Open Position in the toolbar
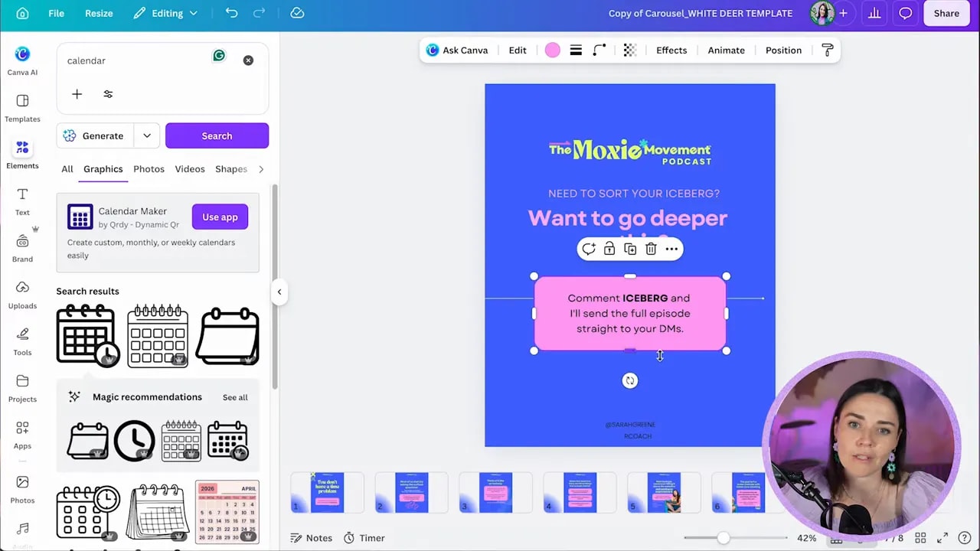Screen dimensions: 980x551 tap(783, 51)
